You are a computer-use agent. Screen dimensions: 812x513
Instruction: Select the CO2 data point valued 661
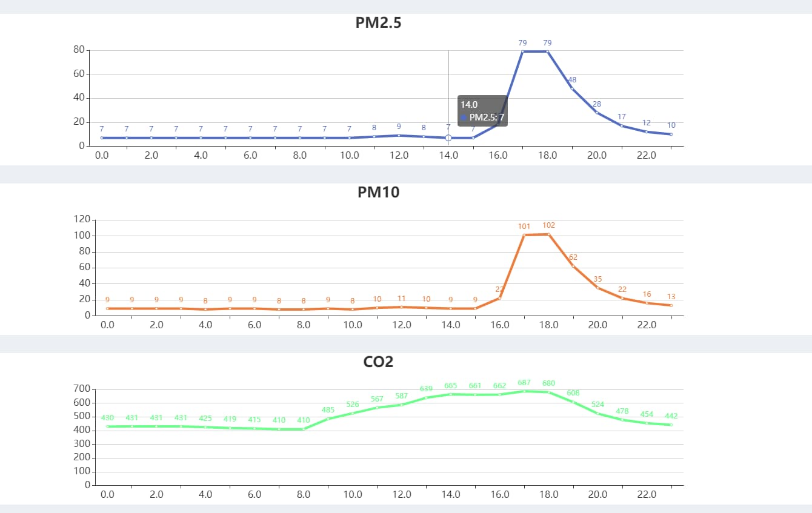tap(475, 395)
